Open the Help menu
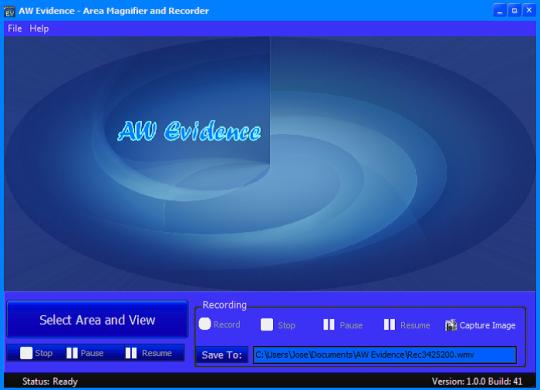540x390 pixels. click(x=39, y=29)
